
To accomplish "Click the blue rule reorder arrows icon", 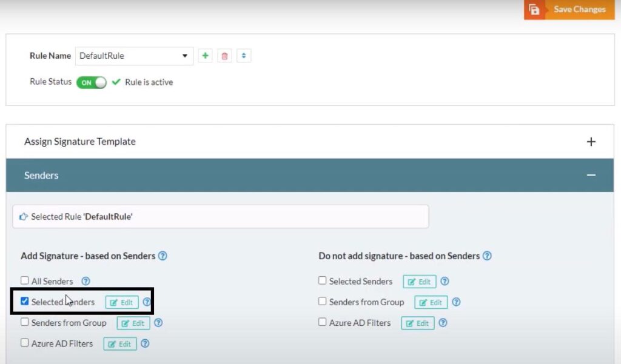I will (243, 55).
